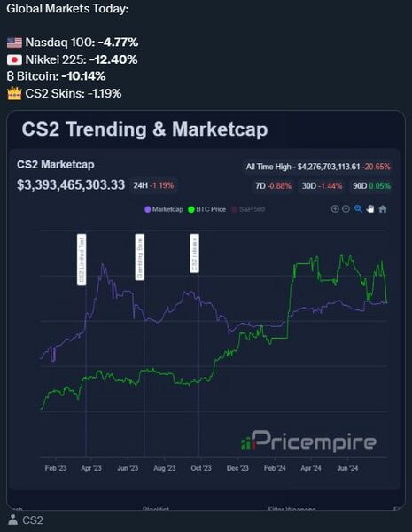Select the 24H change badge
The height and width of the screenshot is (532, 412).
[153, 185]
